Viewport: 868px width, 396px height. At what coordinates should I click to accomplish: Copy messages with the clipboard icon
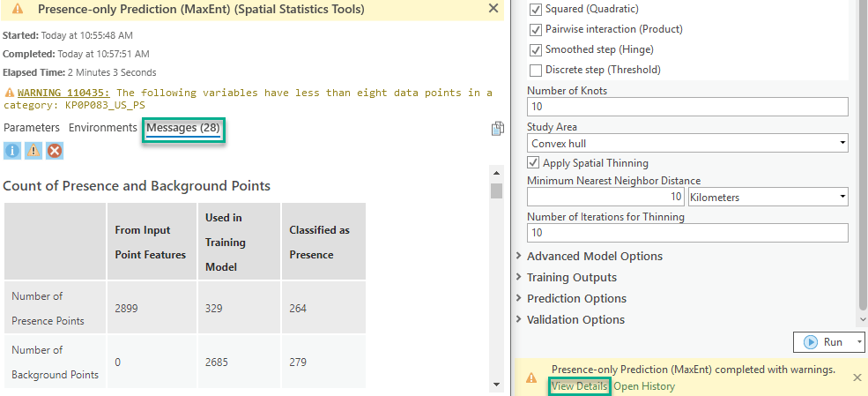click(x=497, y=129)
